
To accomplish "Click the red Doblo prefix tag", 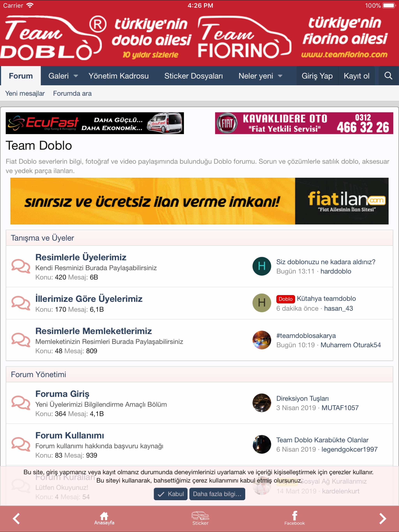I will pos(286,299).
